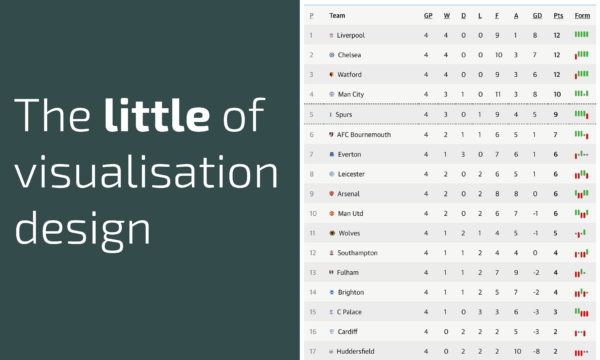
Task: Click the Watford club crest icon
Action: 331,75
